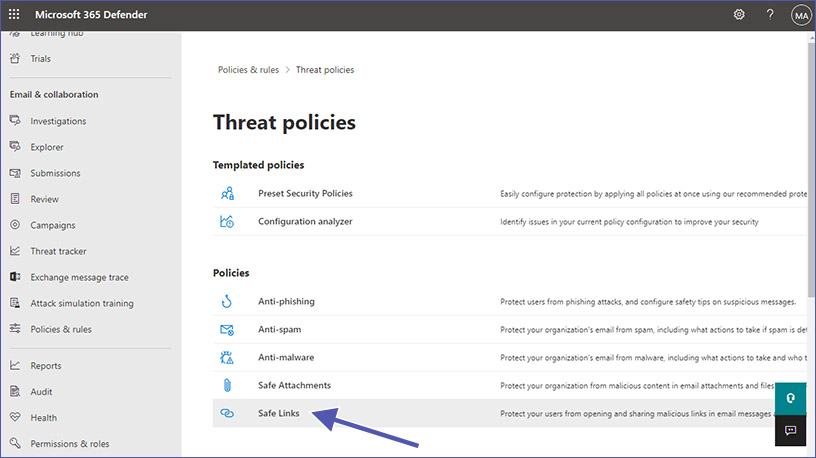816x458 pixels.
Task: Go to Trials in sidebar
Action: click(x=41, y=59)
